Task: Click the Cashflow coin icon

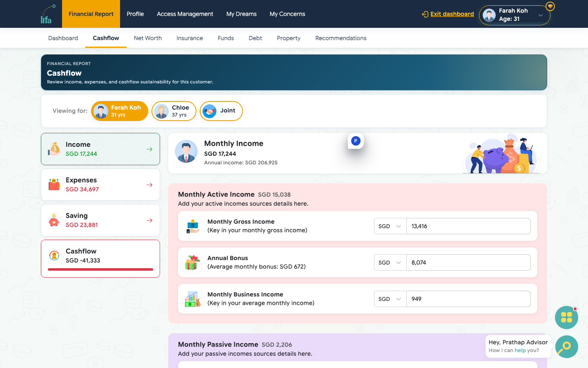Action: pyautogui.click(x=54, y=256)
